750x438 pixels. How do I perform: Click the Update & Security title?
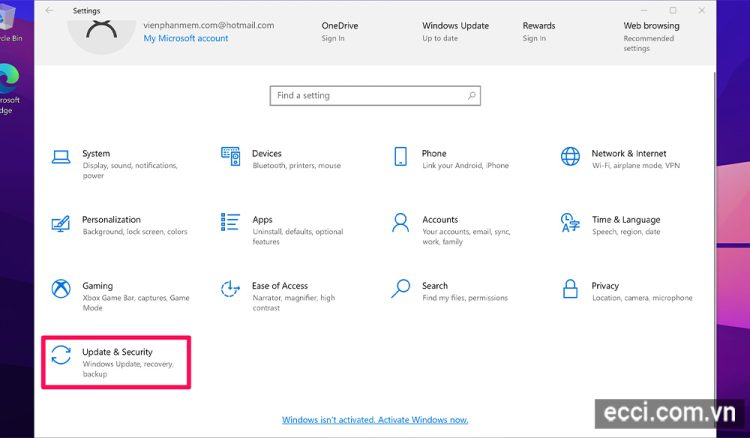(x=117, y=352)
